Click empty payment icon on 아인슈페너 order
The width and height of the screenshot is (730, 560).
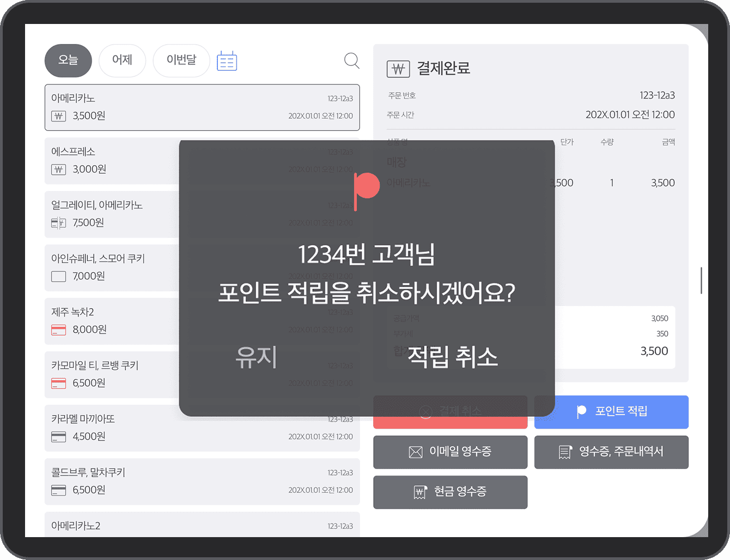point(58,276)
